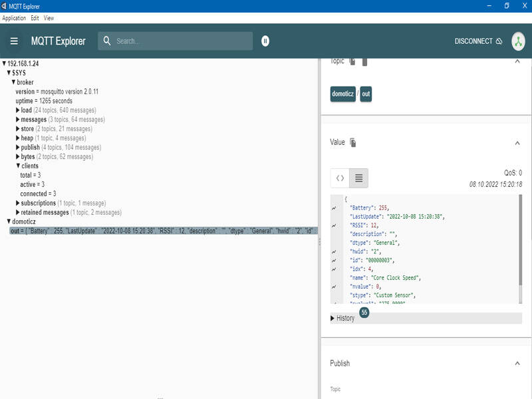532x399 pixels.
Task: Expand the retained messages node
Action: point(18,212)
